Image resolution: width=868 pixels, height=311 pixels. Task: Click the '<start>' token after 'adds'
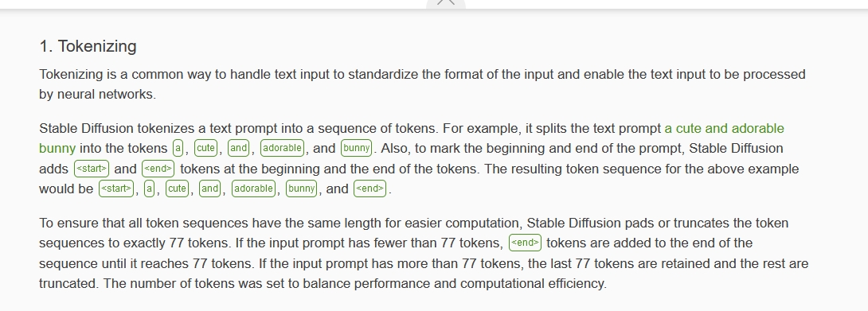point(92,169)
